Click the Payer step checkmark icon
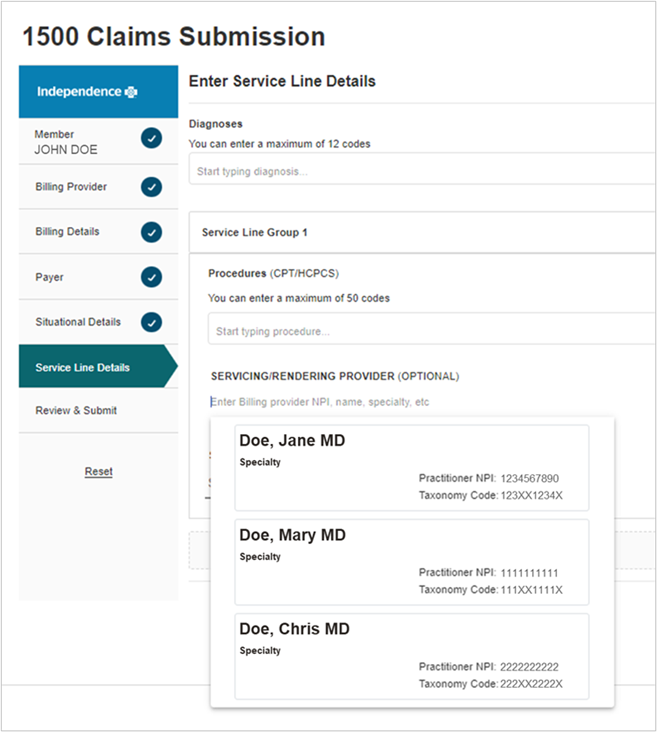The image size is (657, 732). (151, 277)
